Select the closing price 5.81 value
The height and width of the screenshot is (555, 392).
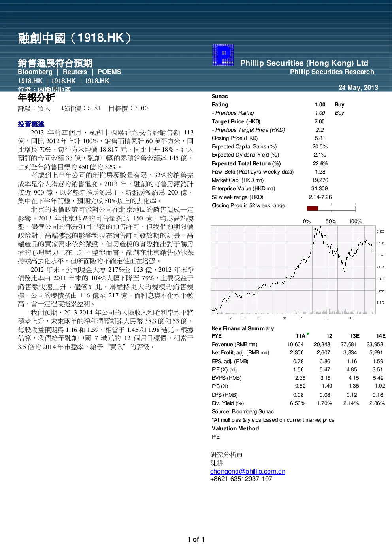point(320,138)
